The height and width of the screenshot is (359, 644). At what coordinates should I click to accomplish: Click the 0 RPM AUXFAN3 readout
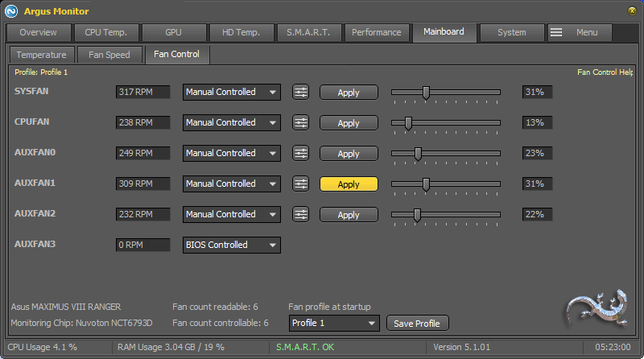point(143,245)
